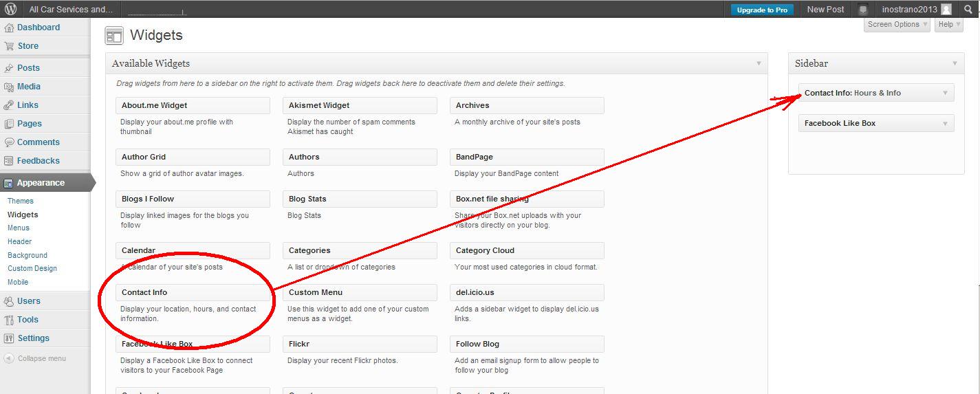Click the stats sparkline in admin bar
This screenshot has height=394, width=980.
pos(157,11)
